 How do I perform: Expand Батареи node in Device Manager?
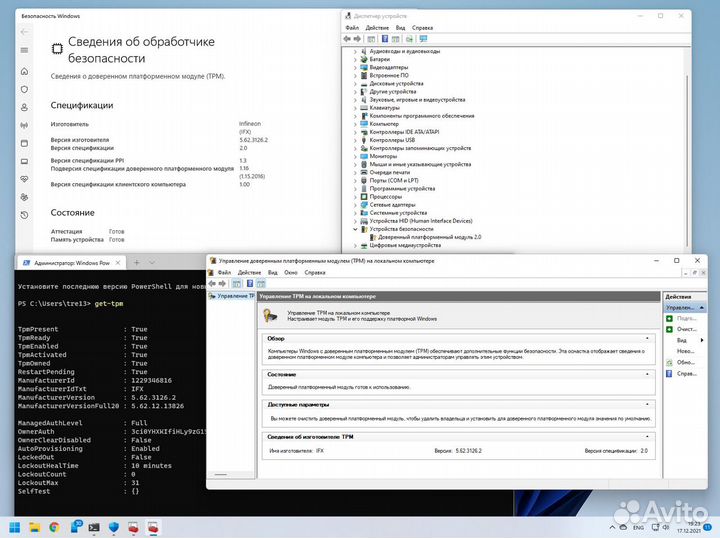355,60
